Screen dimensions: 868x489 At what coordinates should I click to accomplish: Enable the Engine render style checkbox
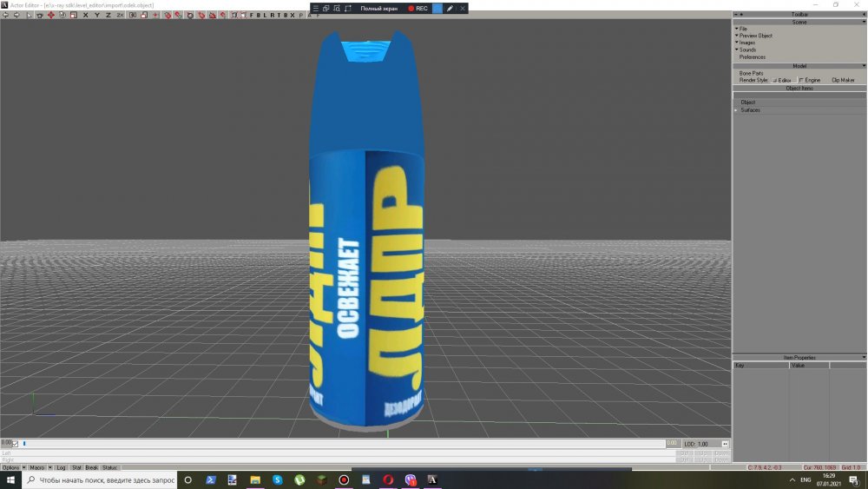(801, 80)
